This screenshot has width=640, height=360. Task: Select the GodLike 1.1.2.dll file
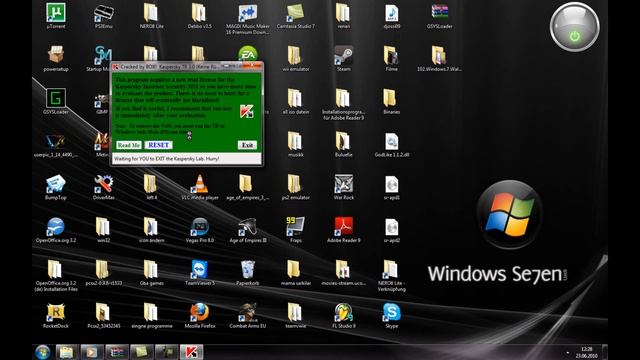pos(391,144)
